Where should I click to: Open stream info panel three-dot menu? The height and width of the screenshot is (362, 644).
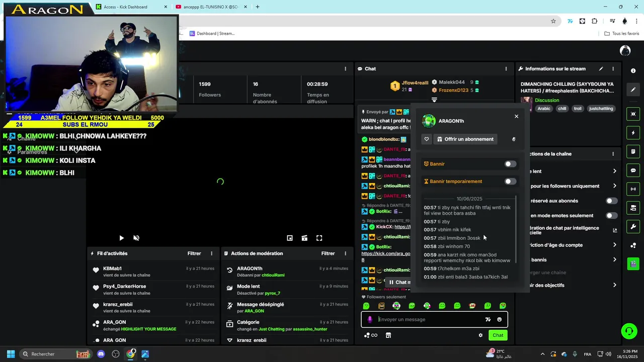tap(613, 69)
